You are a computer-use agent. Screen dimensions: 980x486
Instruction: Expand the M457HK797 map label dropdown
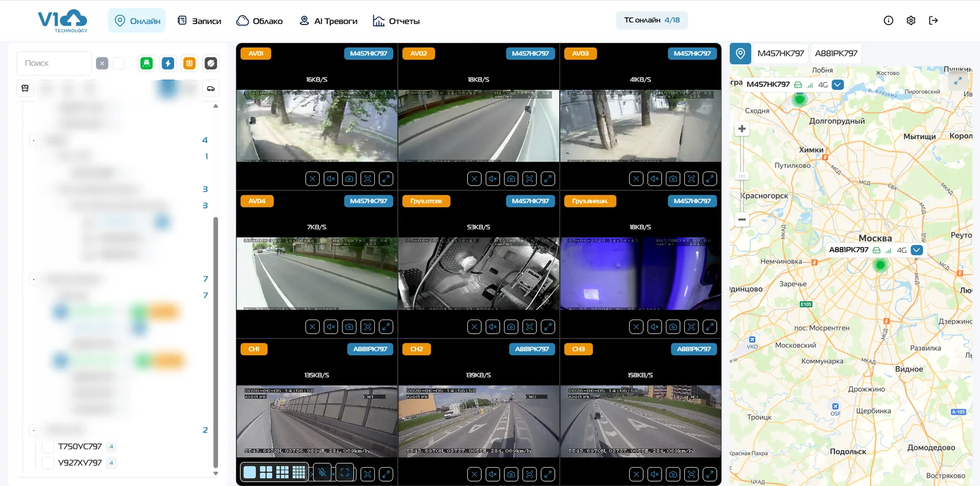pyautogui.click(x=838, y=84)
